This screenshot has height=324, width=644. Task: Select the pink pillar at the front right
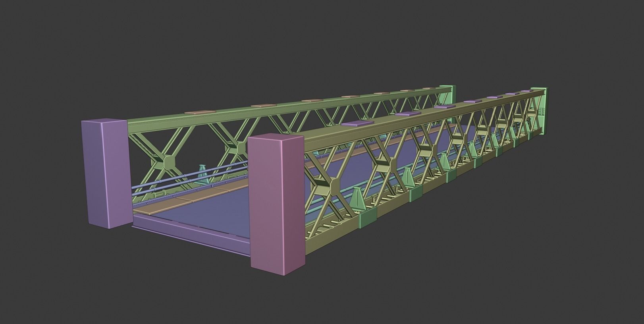276,204
